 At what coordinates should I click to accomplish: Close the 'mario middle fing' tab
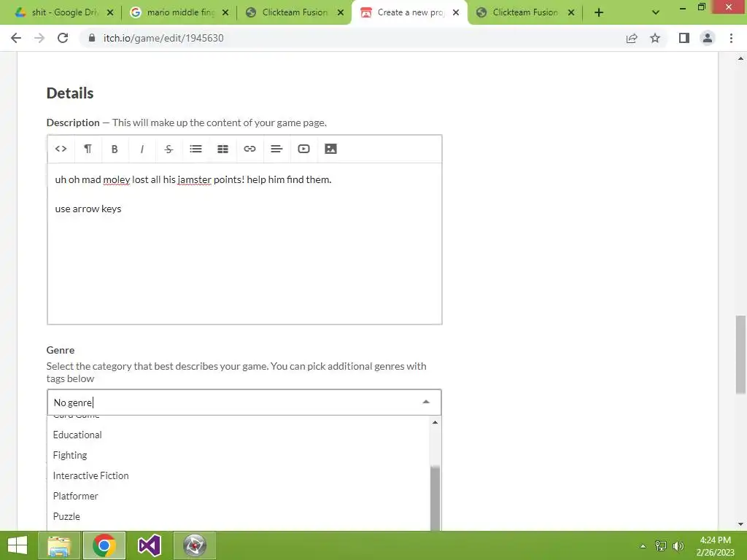[225, 13]
